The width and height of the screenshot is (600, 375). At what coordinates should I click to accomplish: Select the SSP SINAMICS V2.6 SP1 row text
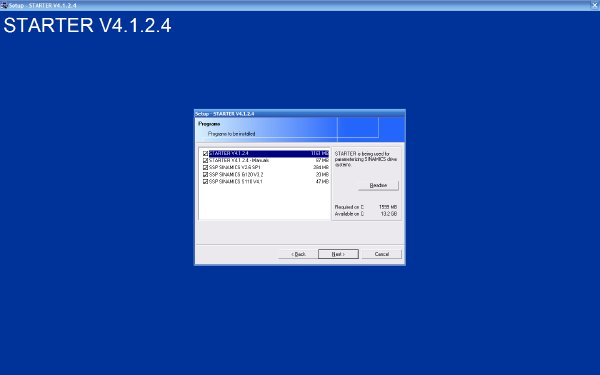point(235,168)
